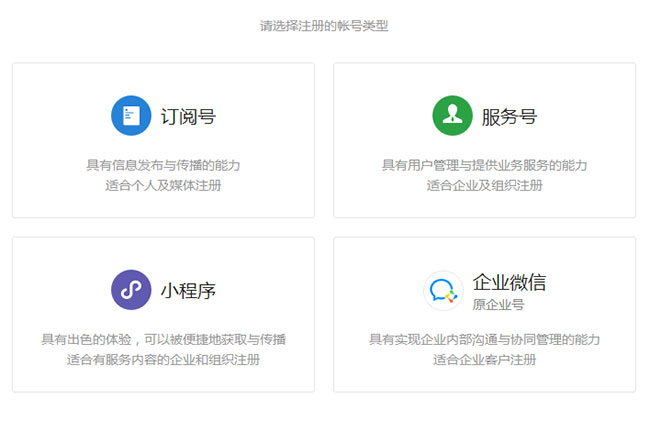This screenshot has height=421, width=650.
Task: Click the 企业微信 chat bubble icon
Action: click(443, 291)
